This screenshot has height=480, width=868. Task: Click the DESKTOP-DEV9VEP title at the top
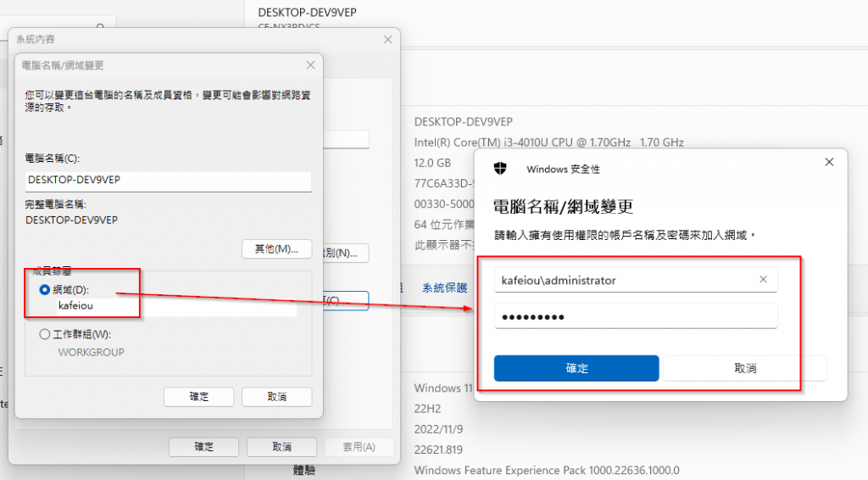point(307,12)
